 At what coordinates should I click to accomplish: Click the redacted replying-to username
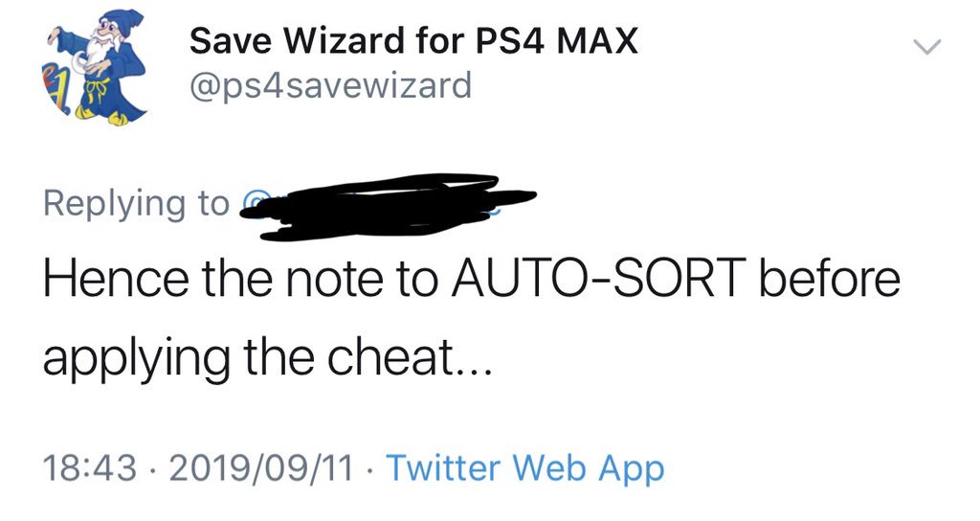388,207
